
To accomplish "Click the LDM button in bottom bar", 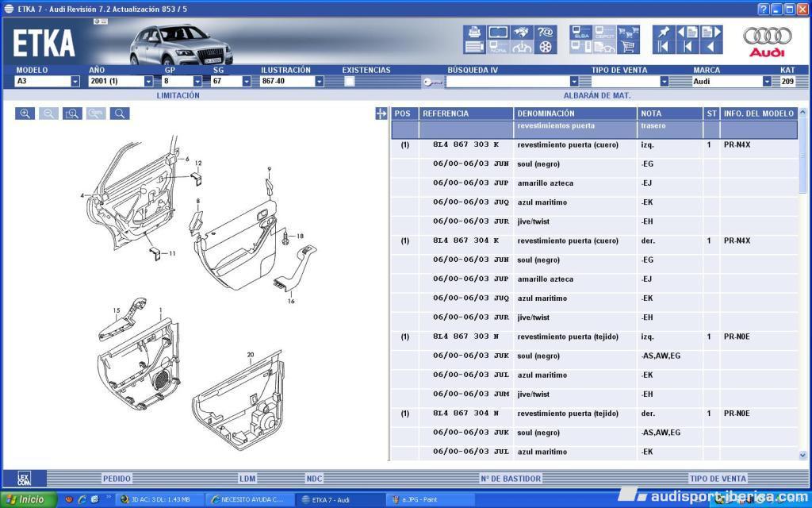I will [247, 479].
